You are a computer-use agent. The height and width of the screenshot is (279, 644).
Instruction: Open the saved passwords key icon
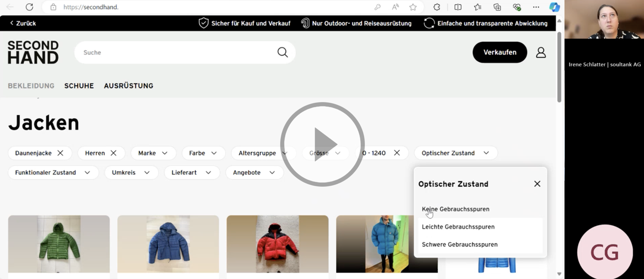[x=377, y=7]
